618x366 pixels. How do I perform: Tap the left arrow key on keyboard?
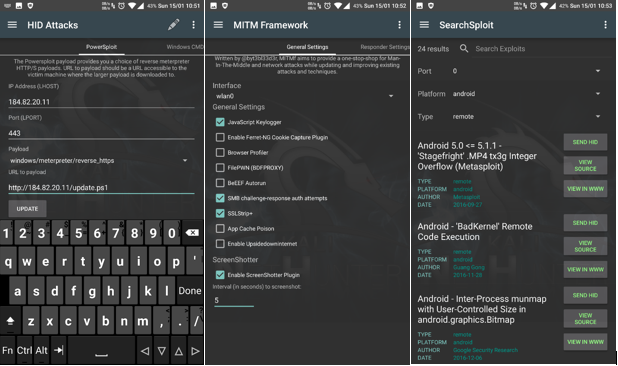145,351
